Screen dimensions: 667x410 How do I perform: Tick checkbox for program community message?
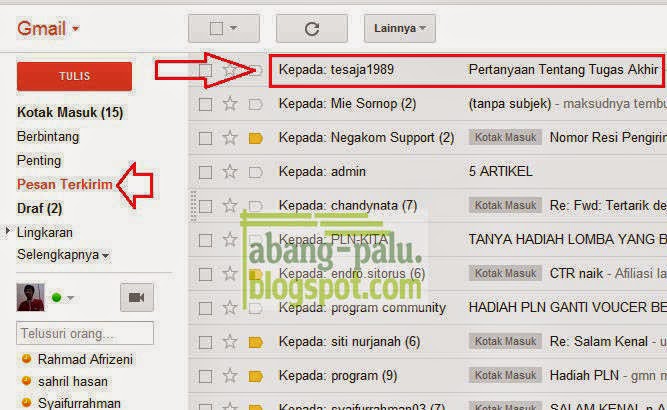pos(205,308)
